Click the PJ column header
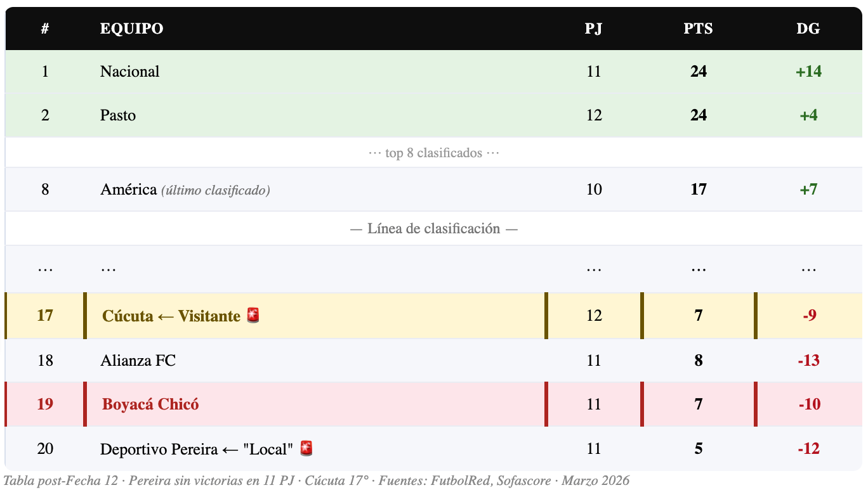The image size is (868, 497). [594, 29]
